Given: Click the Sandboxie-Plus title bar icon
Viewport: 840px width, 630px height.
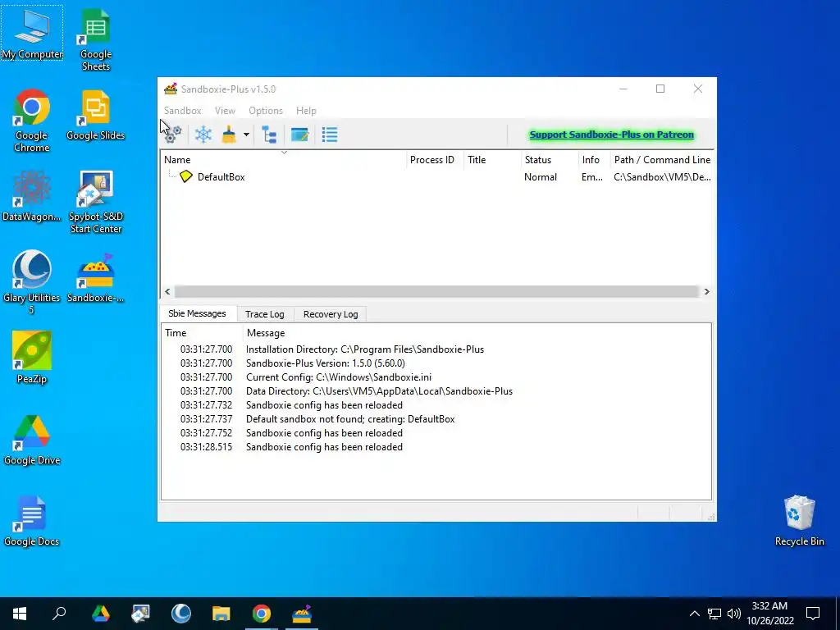Looking at the screenshot, I should pyautogui.click(x=171, y=89).
